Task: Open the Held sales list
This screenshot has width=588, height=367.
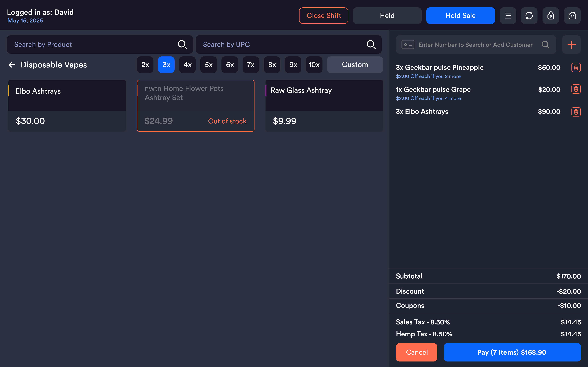Action: [387, 16]
